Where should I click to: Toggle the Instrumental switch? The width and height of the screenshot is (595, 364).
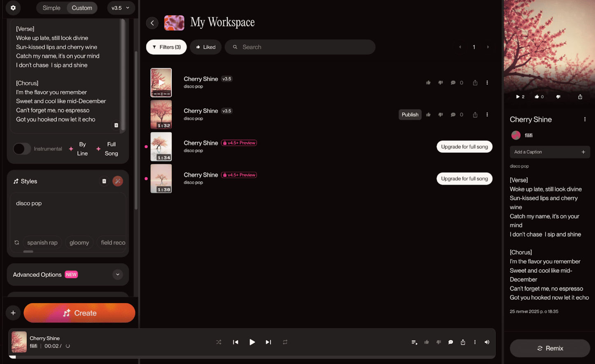coord(21,149)
